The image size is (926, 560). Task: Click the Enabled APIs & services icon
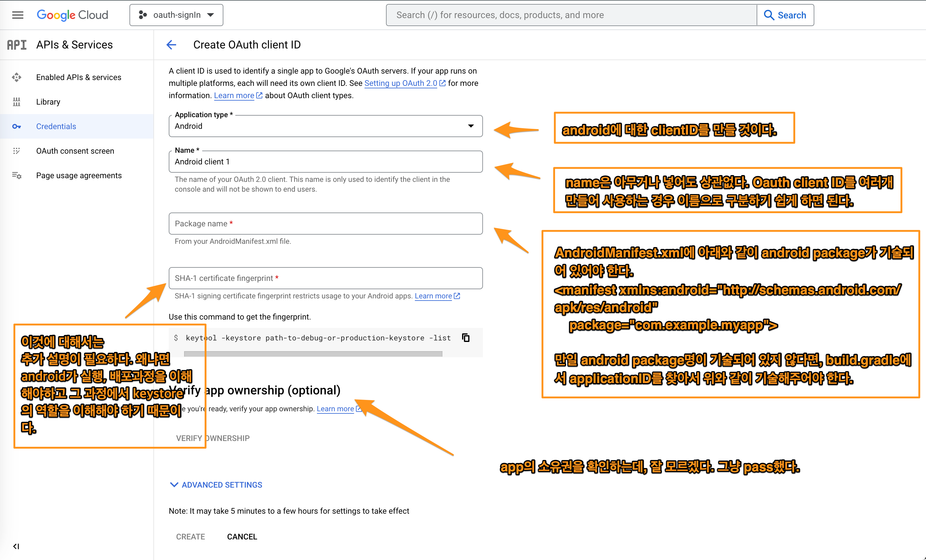click(x=17, y=77)
